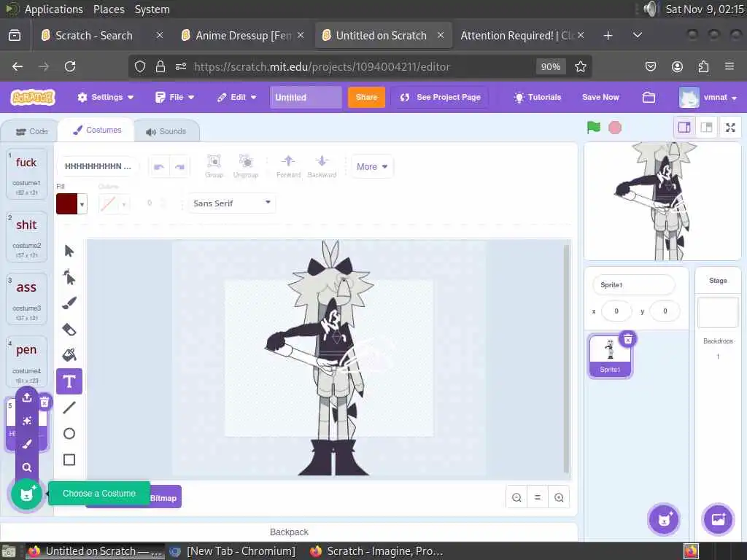The image size is (747, 560).
Task: Open Tutorials
Action: click(x=538, y=97)
